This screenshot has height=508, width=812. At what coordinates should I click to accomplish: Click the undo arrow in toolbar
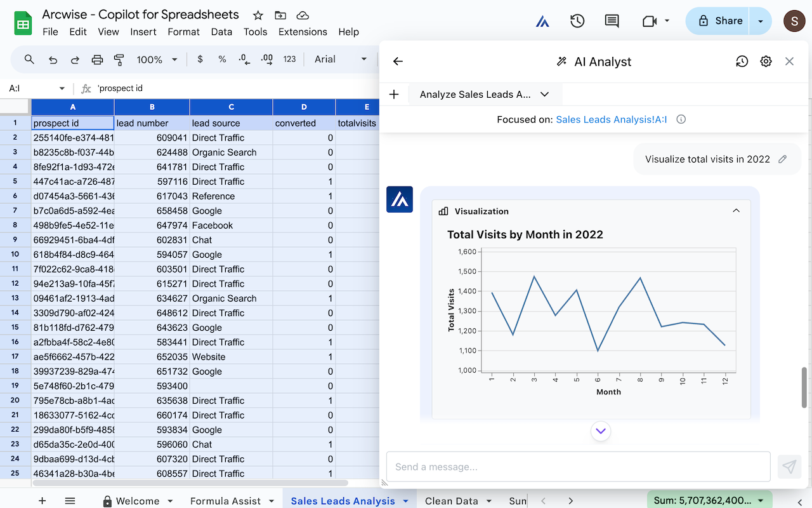53,60
